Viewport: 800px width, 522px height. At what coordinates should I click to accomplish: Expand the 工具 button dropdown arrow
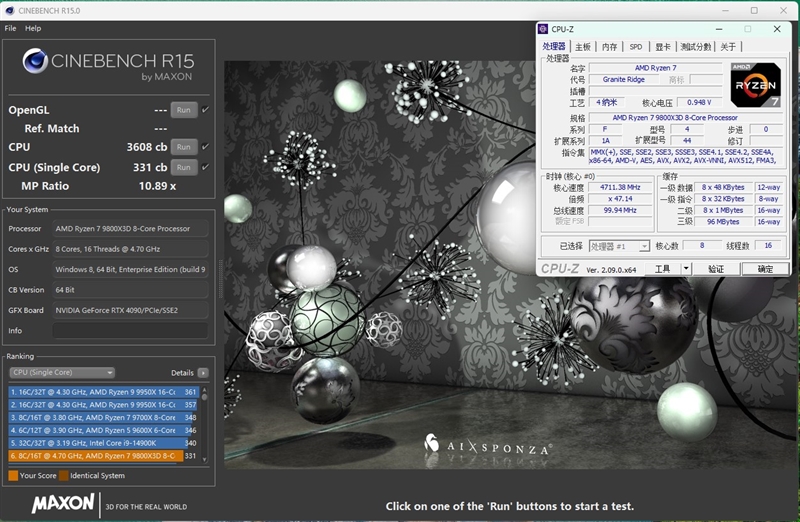[686, 268]
